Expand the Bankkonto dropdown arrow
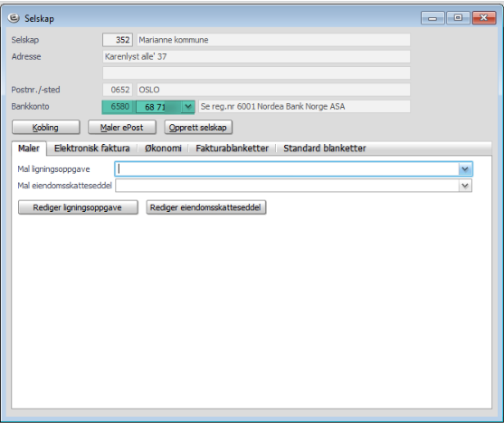504x423 pixels. [x=188, y=107]
